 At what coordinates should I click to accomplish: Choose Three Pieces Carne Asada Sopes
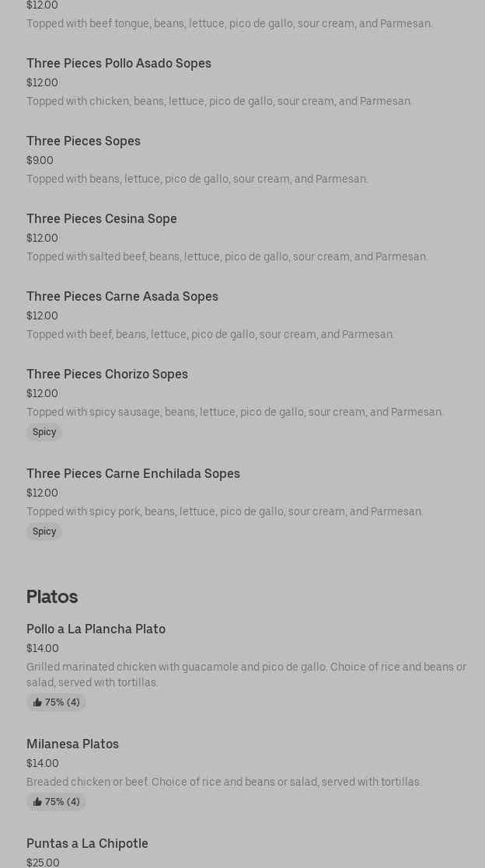click(122, 297)
